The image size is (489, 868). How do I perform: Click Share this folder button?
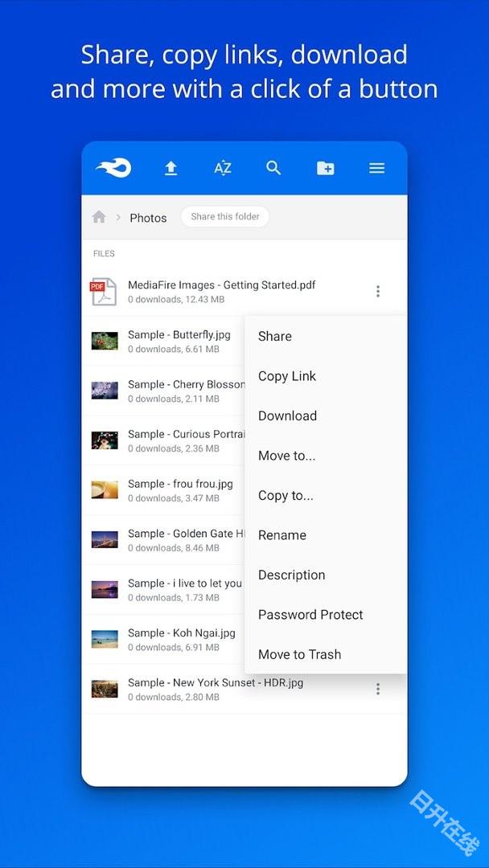(225, 216)
